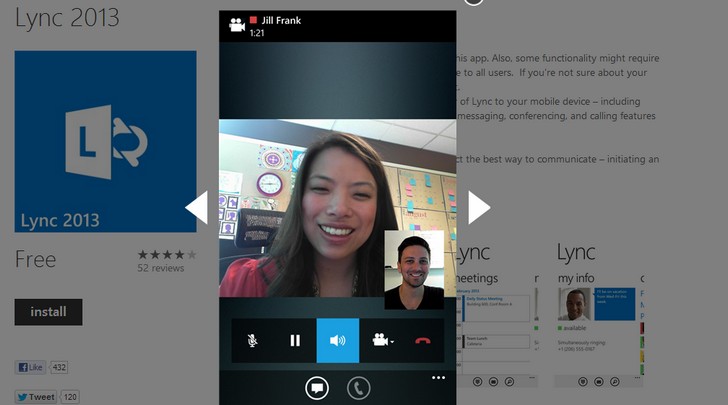Click the star rating
The image size is (728, 405).
pyautogui.click(x=167, y=255)
